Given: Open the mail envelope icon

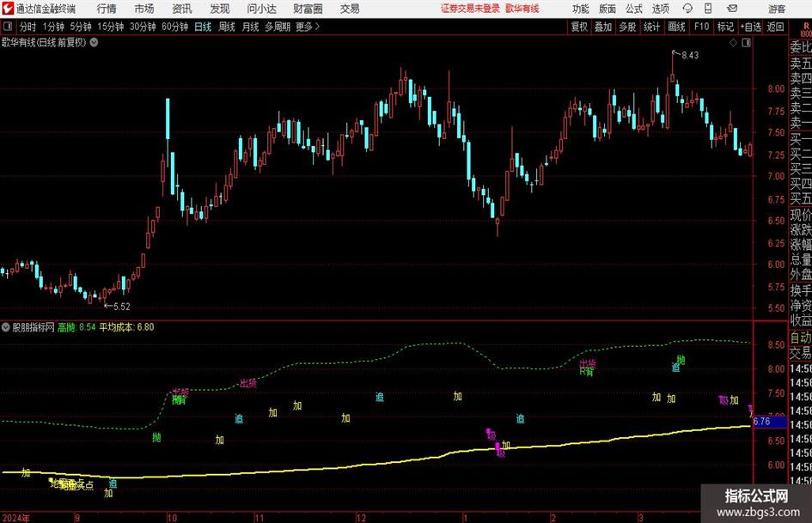Looking at the screenshot, I should (x=732, y=9).
